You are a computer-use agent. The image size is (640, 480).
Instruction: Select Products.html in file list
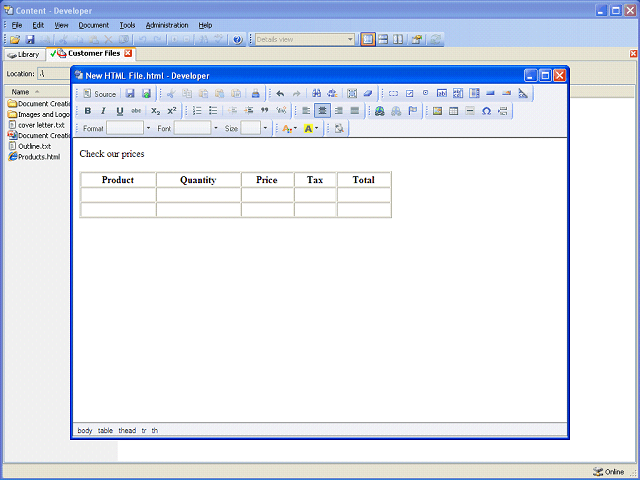34,157
